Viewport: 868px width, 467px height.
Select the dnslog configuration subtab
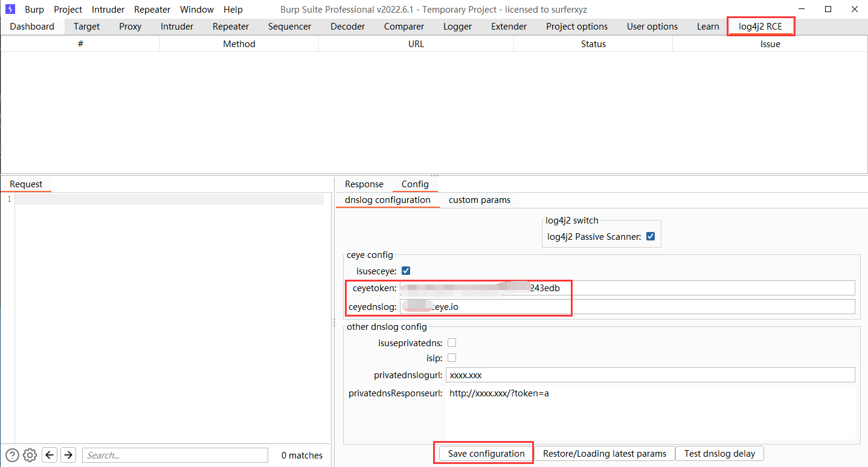pyautogui.click(x=388, y=200)
